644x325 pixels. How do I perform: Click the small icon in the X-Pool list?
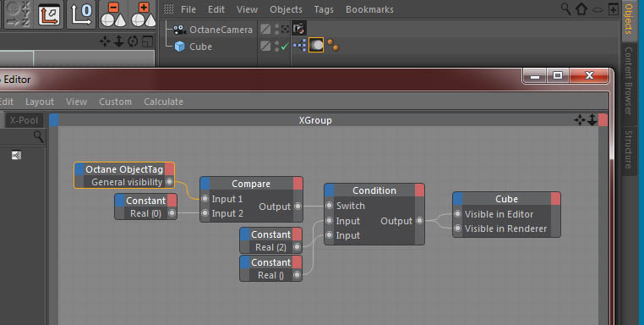pyautogui.click(x=16, y=156)
